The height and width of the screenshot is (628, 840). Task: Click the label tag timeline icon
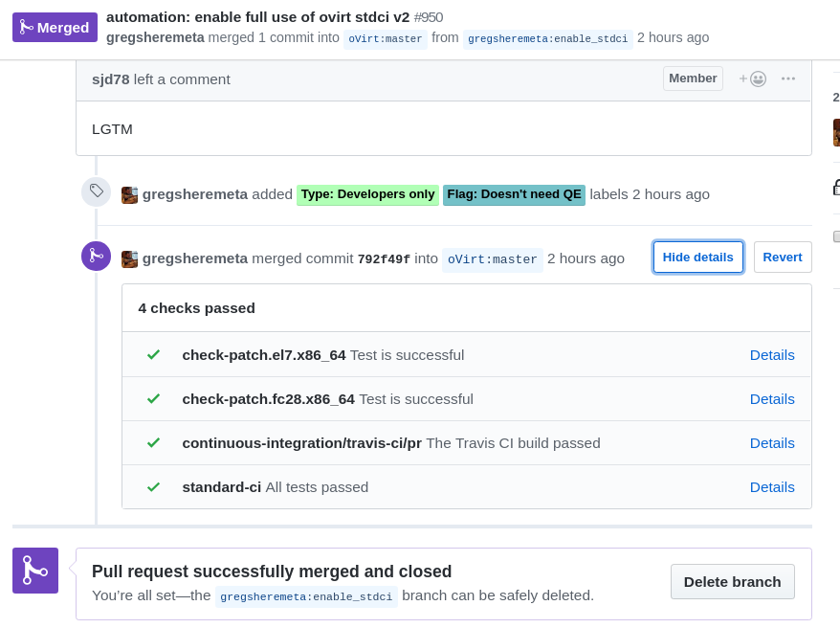pyautogui.click(x=97, y=191)
